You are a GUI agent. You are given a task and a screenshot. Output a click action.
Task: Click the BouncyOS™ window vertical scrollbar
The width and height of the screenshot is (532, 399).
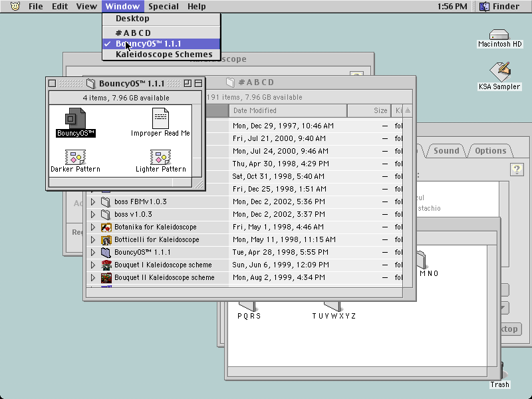(197, 141)
